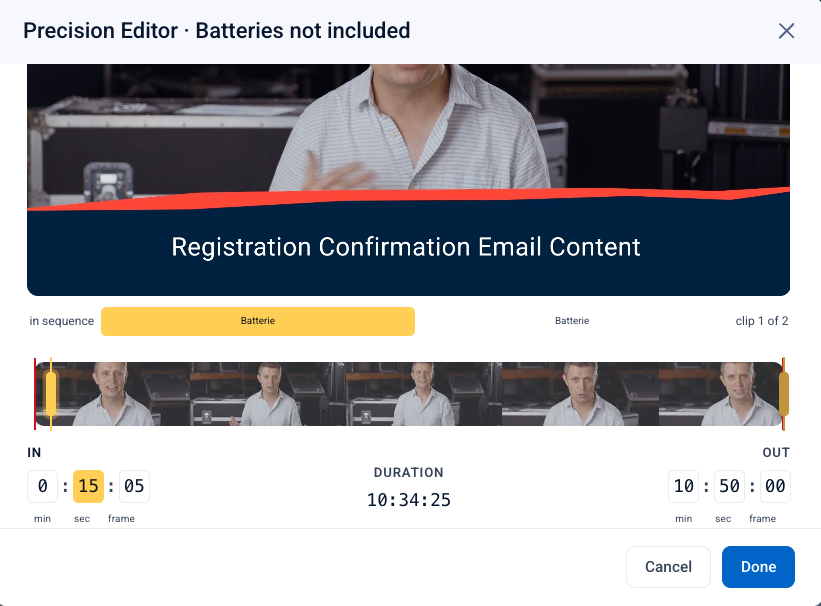Click the OUT frame field showing 00
The image size is (821, 606).
coord(775,486)
